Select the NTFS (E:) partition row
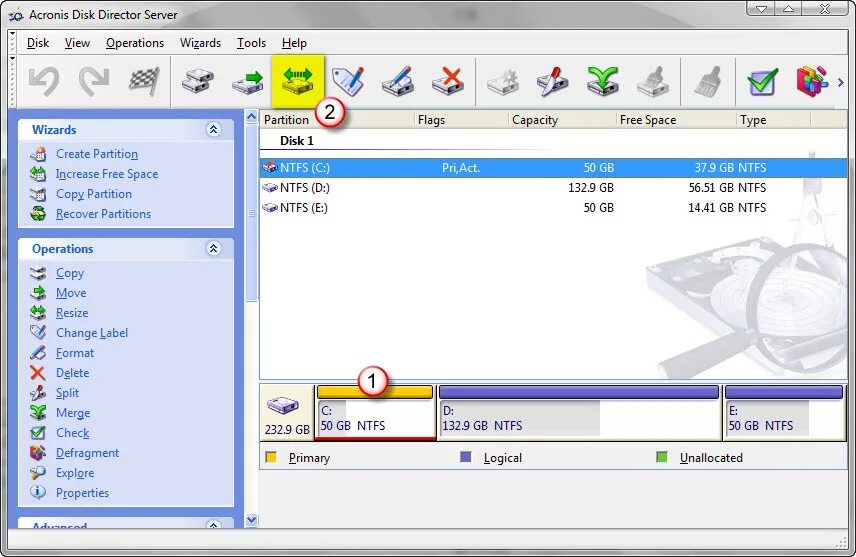This screenshot has width=856, height=557. point(553,208)
